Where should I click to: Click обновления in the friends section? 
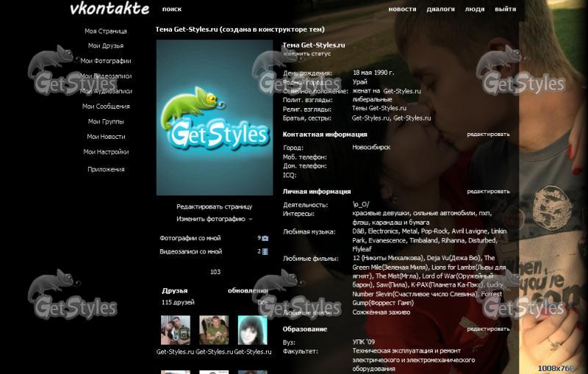(248, 291)
